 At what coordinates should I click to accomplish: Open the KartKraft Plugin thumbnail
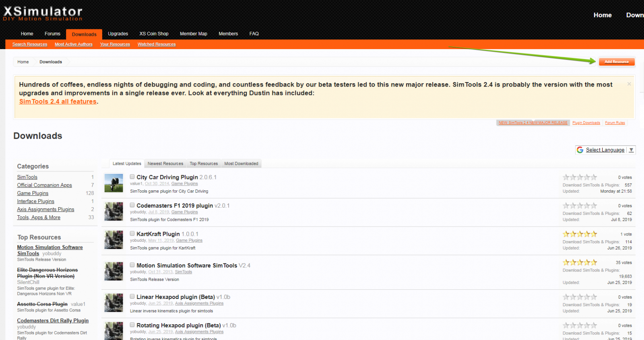(x=114, y=240)
